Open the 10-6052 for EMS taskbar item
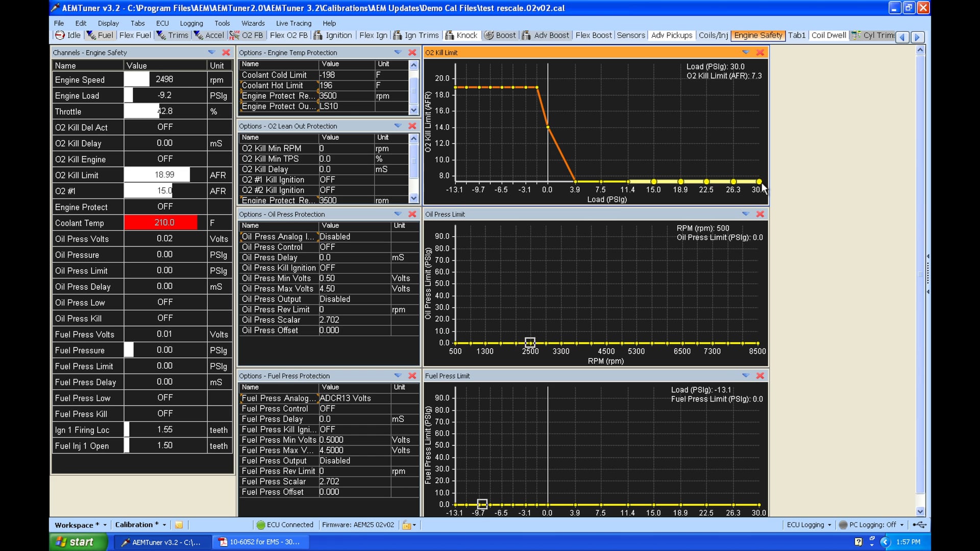 coord(260,542)
